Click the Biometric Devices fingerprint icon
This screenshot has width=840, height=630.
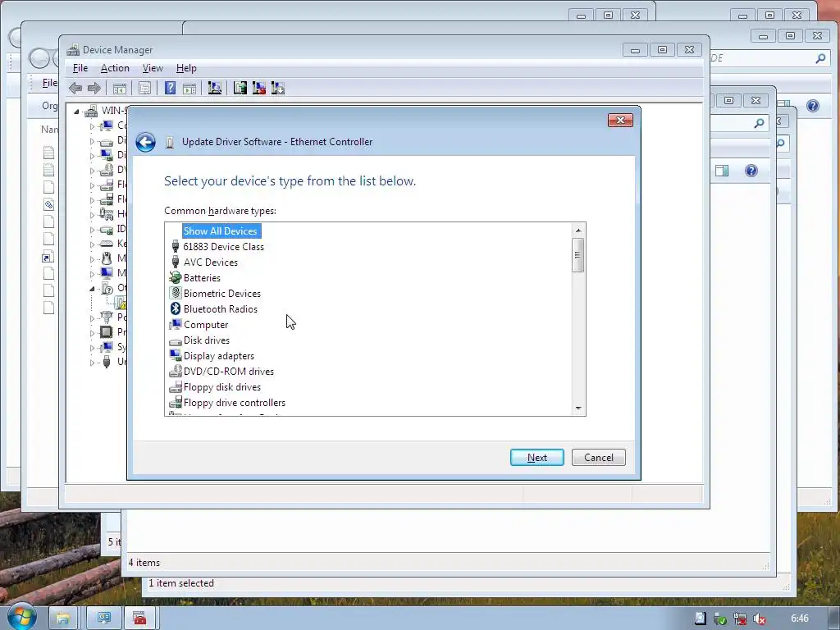(x=176, y=293)
